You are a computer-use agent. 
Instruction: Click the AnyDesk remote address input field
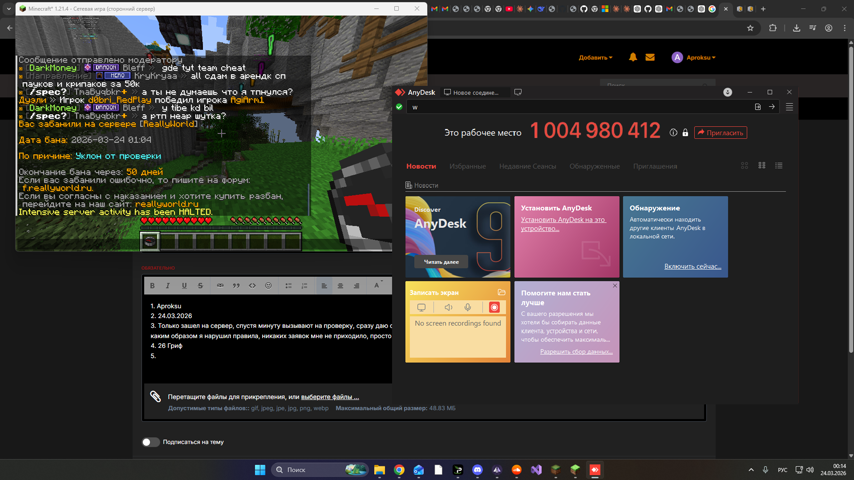[x=580, y=107]
